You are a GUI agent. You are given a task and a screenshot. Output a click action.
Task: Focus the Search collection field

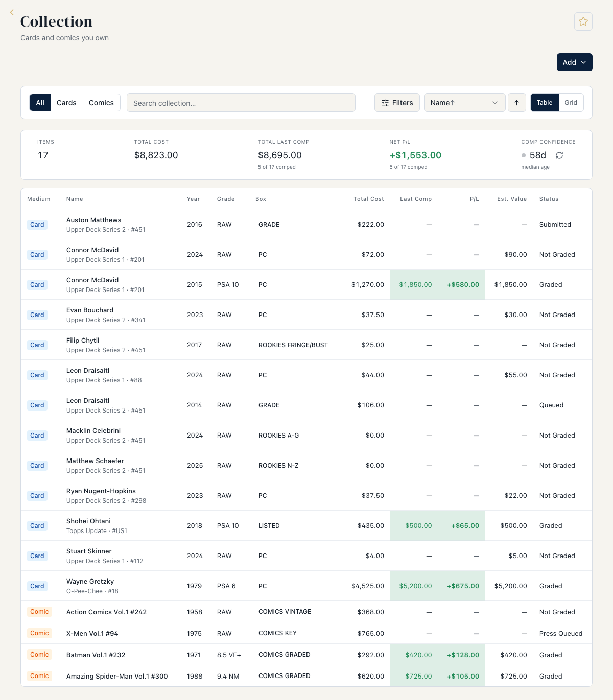click(241, 103)
